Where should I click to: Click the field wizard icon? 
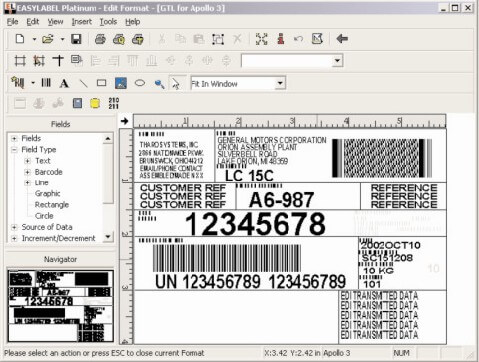(17, 83)
